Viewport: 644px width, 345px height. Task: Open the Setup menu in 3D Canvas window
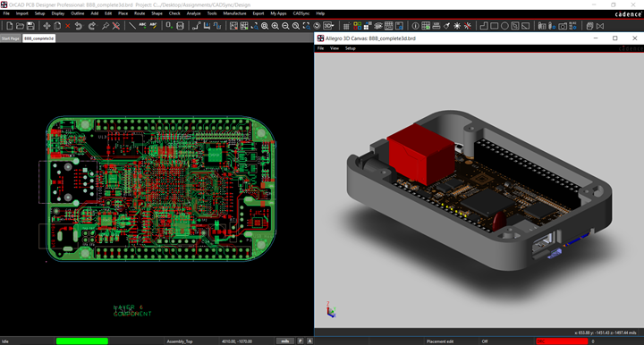[351, 48]
